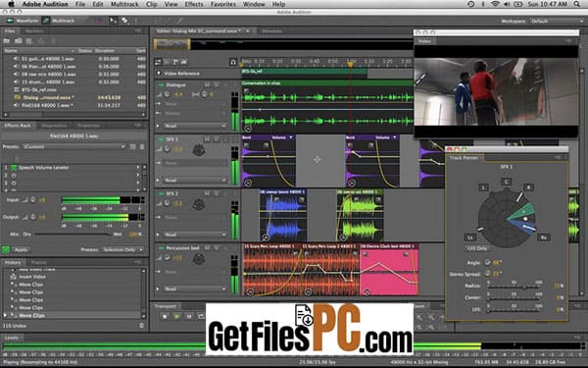Stop playback in the Transport panel
Image resolution: width=588 pixels, height=368 pixels.
pos(165,317)
